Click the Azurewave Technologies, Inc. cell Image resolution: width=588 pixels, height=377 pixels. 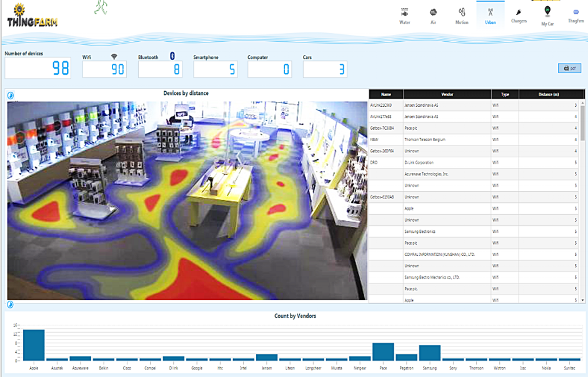click(x=447, y=174)
